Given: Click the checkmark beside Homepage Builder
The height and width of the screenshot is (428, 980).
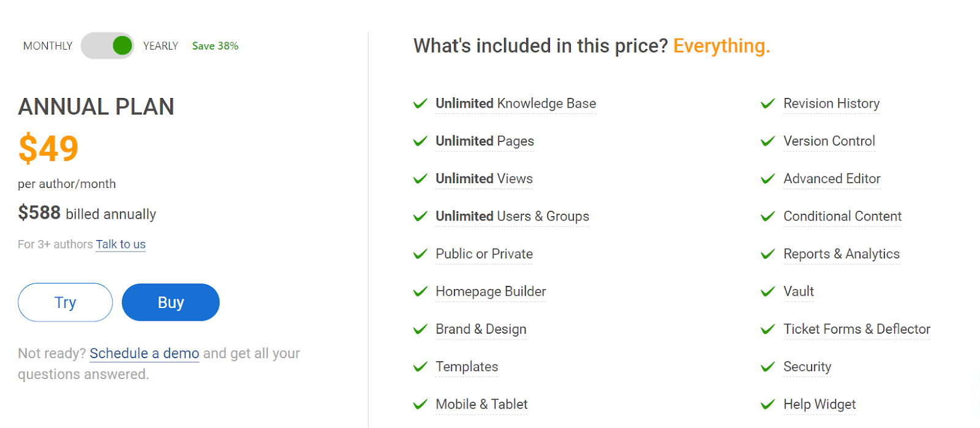Looking at the screenshot, I should point(420,291).
